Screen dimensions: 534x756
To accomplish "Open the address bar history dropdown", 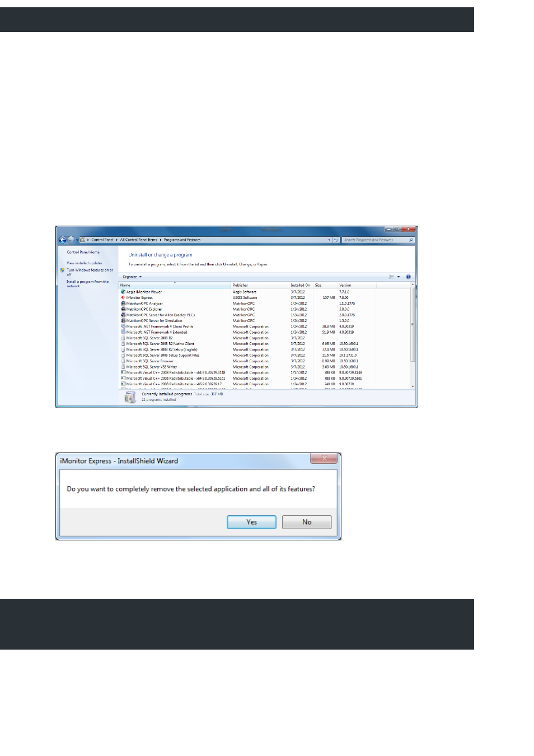I will (329, 240).
